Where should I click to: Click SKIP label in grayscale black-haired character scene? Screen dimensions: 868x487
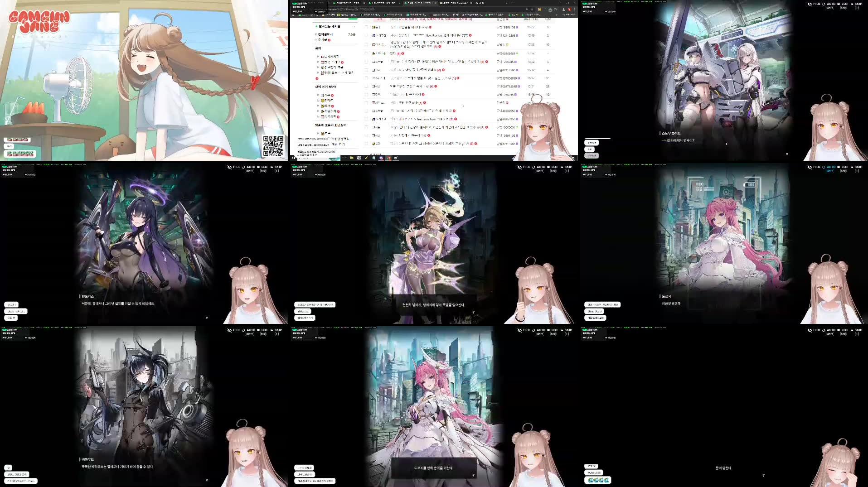pyautogui.click(x=278, y=330)
